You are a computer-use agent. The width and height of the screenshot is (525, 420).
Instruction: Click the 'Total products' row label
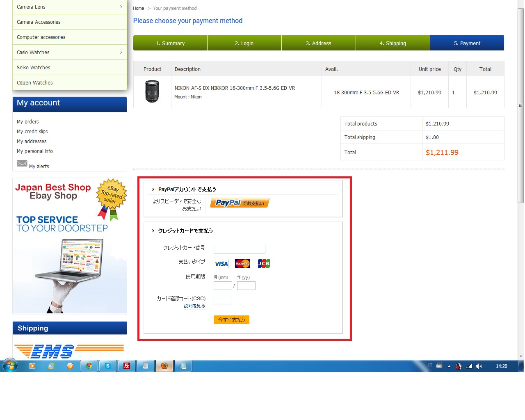pos(361,124)
